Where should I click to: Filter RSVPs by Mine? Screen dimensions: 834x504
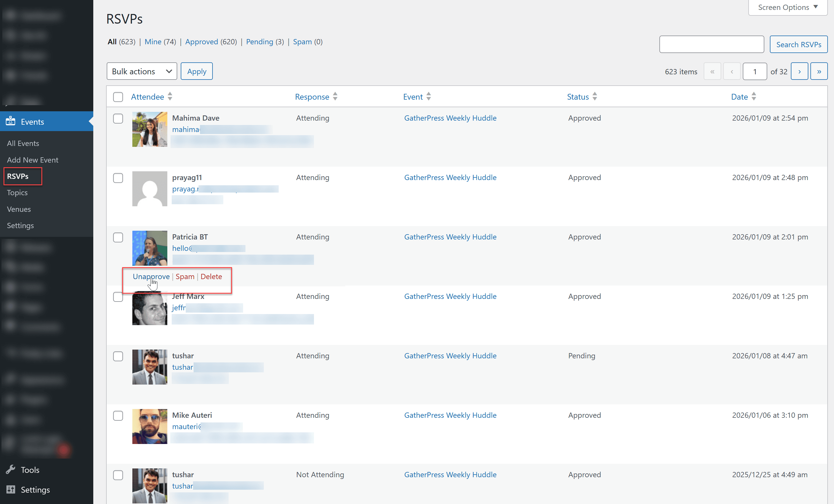pos(153,42)
